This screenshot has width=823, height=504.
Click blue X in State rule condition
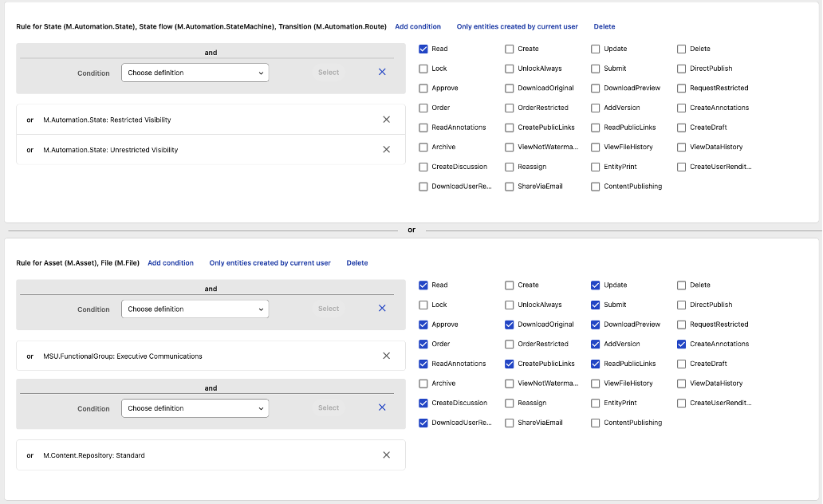click(x=382, y=72)
